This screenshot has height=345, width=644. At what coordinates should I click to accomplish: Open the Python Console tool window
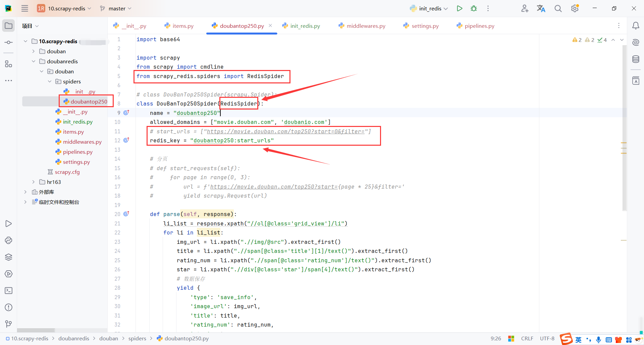(x=8, y=240)
